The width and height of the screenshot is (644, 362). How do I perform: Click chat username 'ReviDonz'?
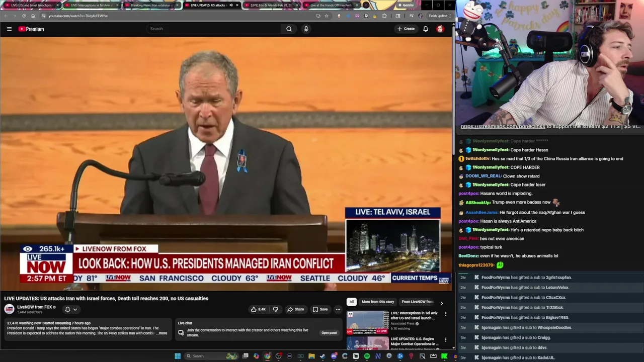469,256
